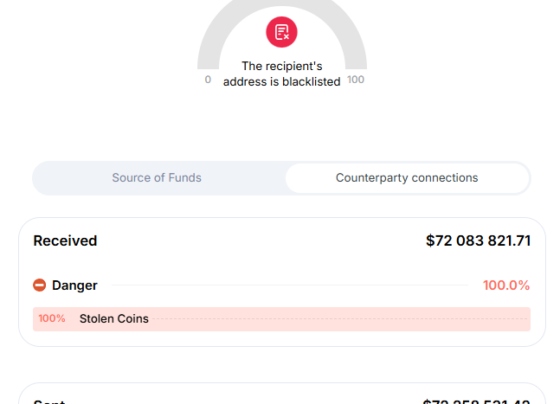Open the Sent card below
The image size is (560, 404).
pos(282,393)
